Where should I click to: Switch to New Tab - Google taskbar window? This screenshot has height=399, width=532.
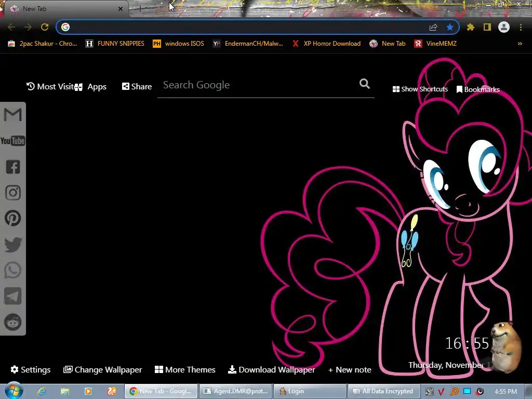pyautogui.click(x=161, y=391)
